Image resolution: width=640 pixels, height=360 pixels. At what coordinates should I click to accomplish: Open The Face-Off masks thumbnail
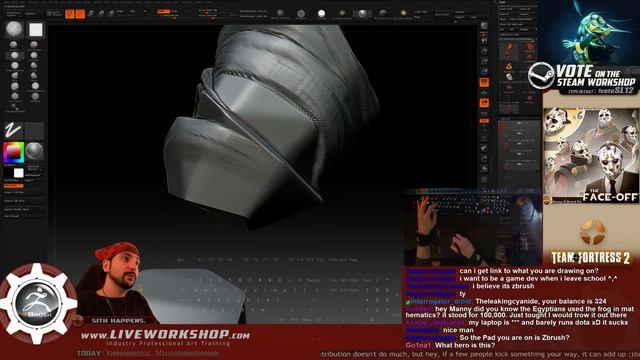[x=591, y=156]
